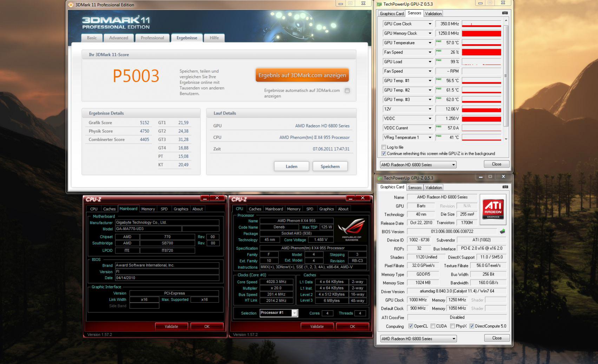Screen dimensions: 598x364
Task: Toggle Continue refreshing in background checkbox
Action: point(384,153)
